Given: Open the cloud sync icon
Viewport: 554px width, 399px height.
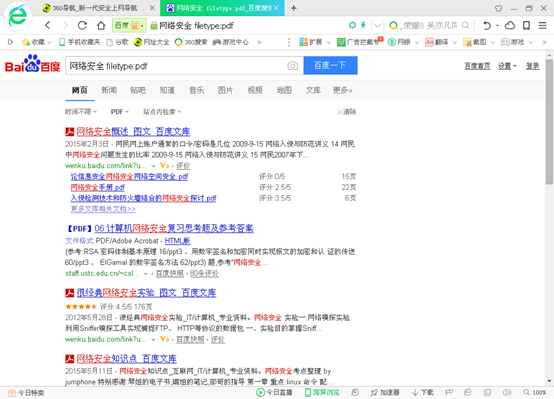Looking at the screenshot, I should pos(509,25).
